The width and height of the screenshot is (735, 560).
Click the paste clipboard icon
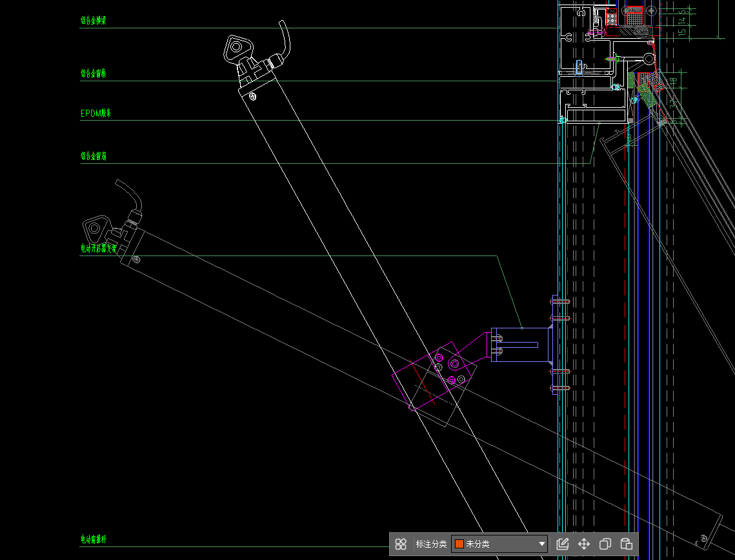626,544
